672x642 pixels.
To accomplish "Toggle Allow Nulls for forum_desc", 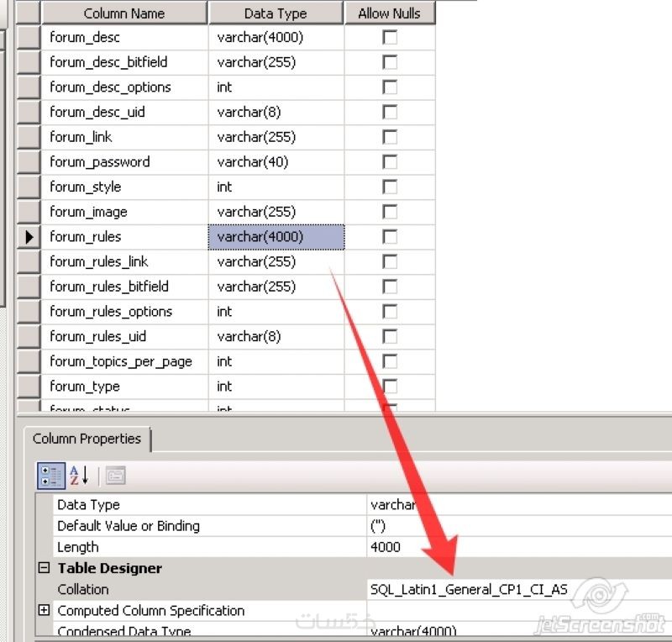I will click(x=390, y=37).
